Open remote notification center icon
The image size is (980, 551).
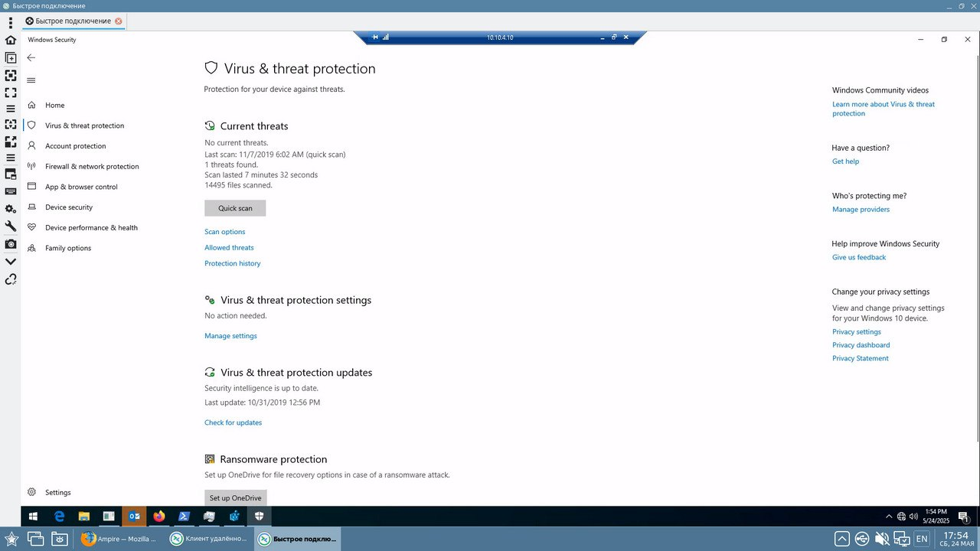(x=964, y=517)
